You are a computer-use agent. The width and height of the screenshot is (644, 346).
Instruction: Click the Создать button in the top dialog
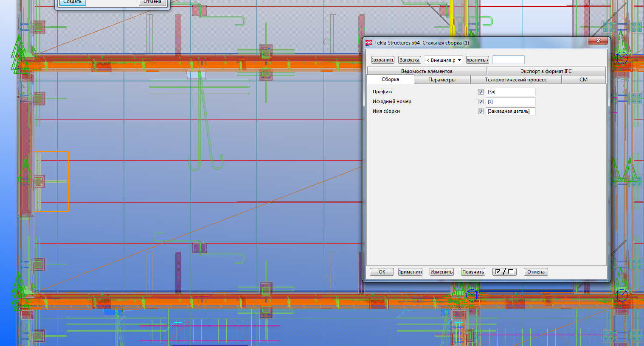[x=72, y=2]
